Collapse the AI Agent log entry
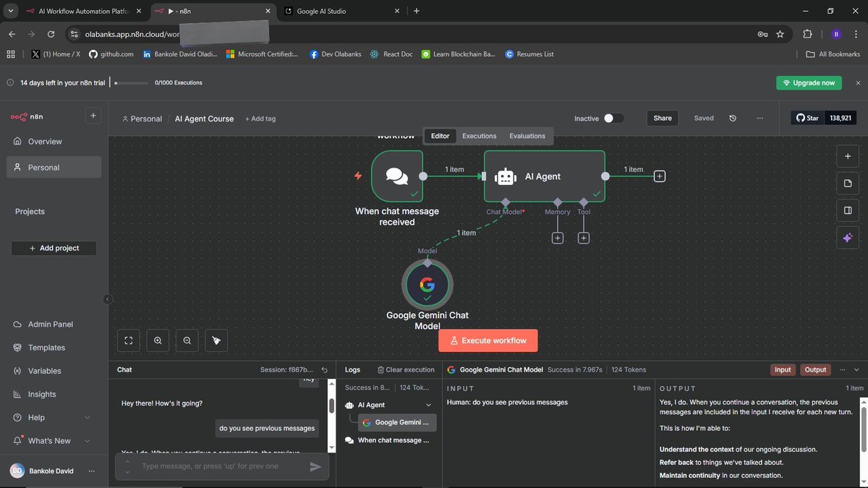 pyautogui.click(x=428, y=406)
